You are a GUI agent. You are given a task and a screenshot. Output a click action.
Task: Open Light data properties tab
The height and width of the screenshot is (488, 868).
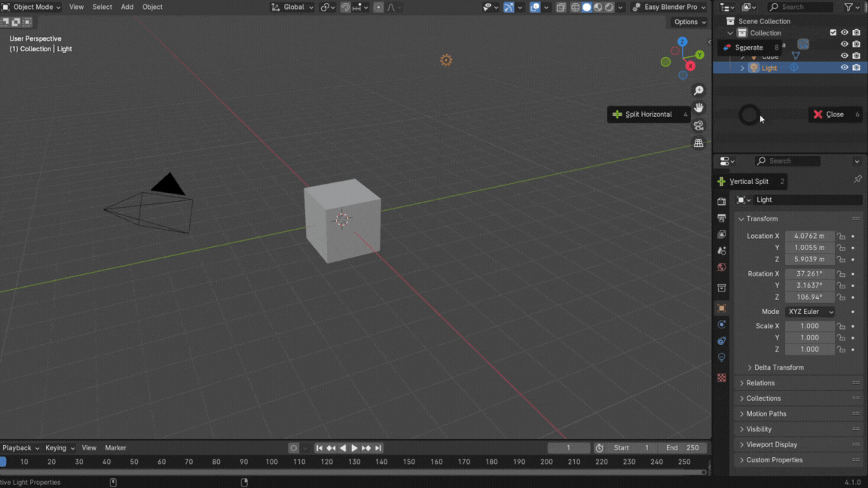point(722,358)
